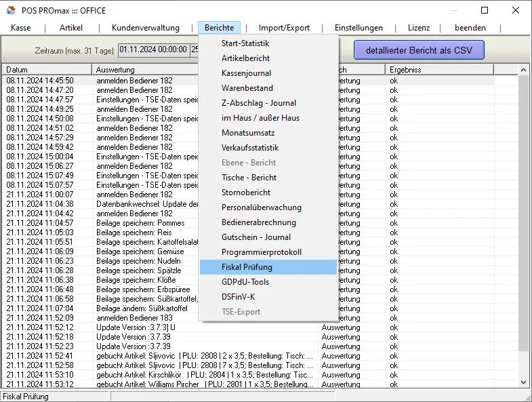
Task: Open the Kundenverwaltung menu
Action: [146, 28]
